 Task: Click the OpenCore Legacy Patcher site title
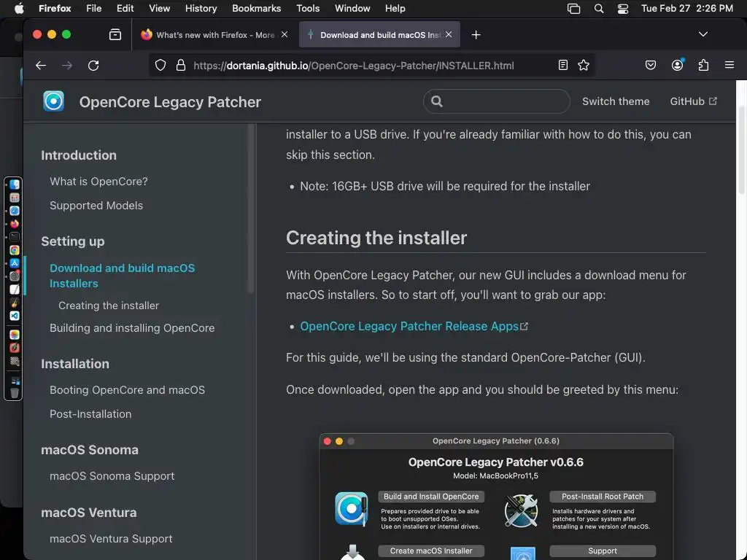point(170,102)
